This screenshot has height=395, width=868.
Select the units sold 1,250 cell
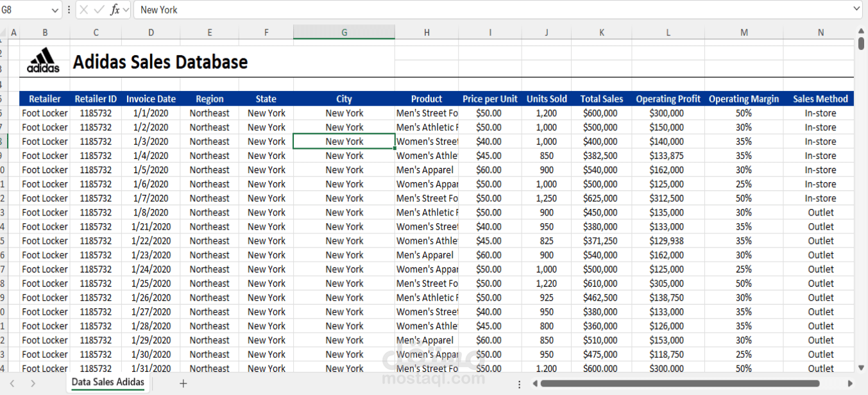coord(547,198)
